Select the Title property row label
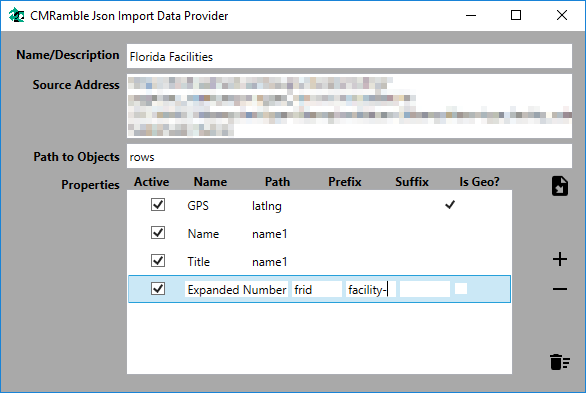The width and height of the screenshot is (586, 393). tap(198, 262)
